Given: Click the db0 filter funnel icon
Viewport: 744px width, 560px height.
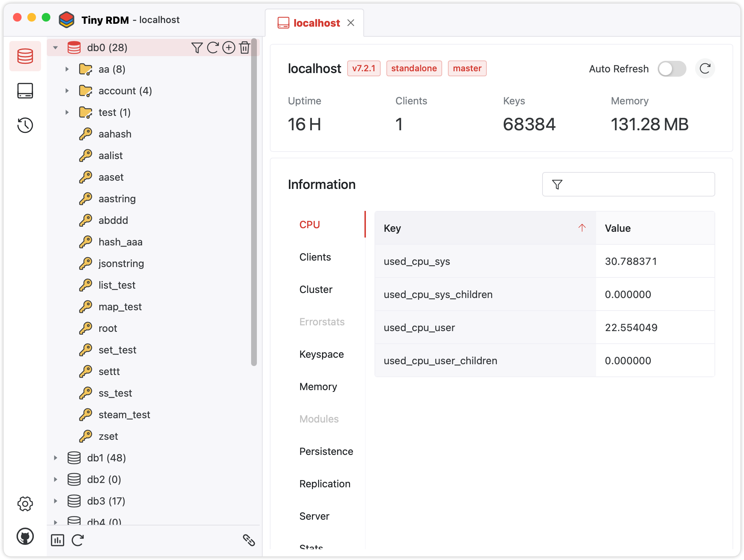Looking at the screenshot, I should [x=197, y=48].
